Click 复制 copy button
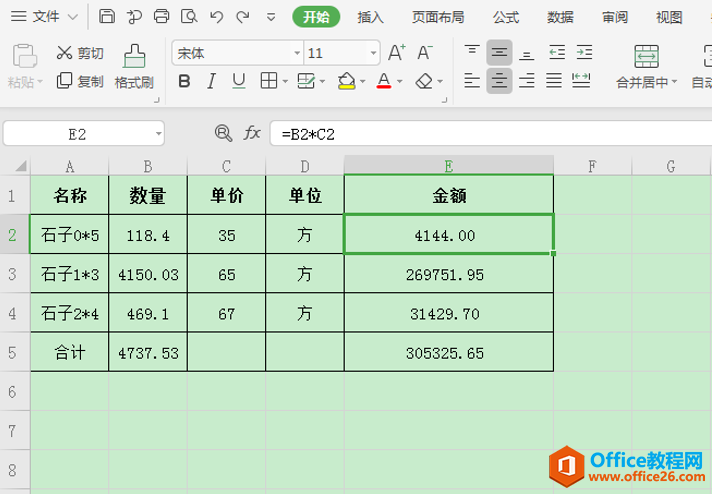The height and width of the screenshot is (494, 712). pos(80,82)
